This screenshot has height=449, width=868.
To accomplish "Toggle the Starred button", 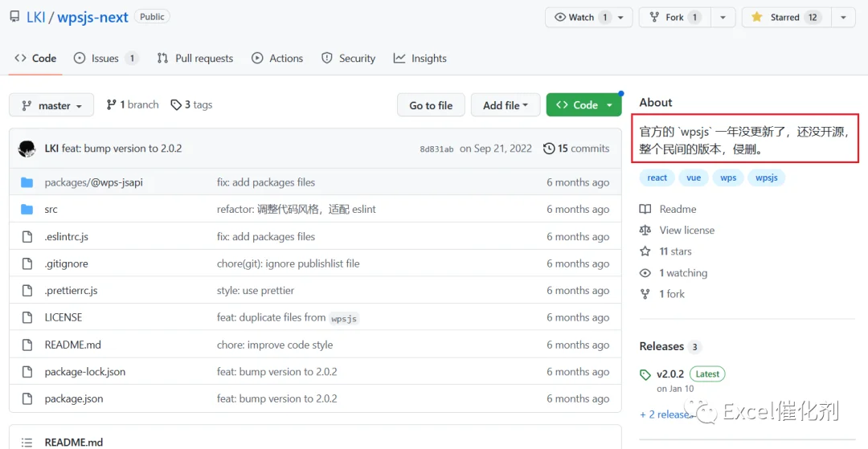I will 786,17.
